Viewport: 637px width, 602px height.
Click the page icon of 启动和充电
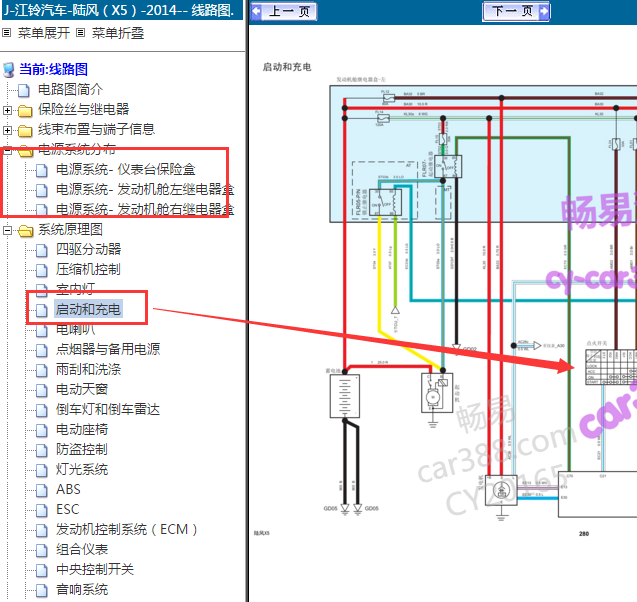click(x=41, y=311)
